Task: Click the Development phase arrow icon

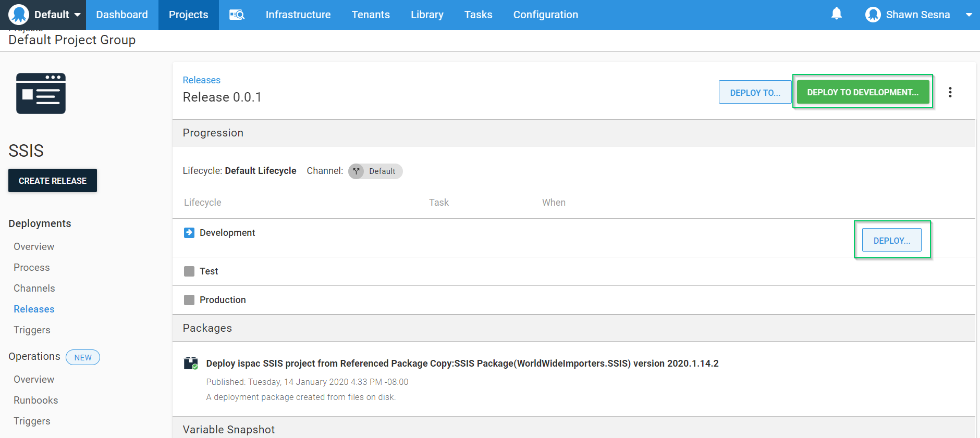Action: click(x=189, y=233)
